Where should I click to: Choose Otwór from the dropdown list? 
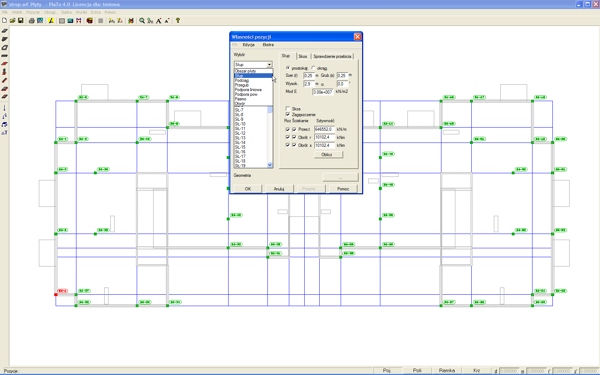tap(253, 103)
